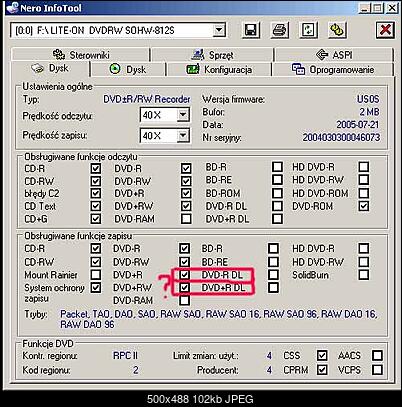Select the first Dysk tab with drive icon

click(x=50, y=68)
